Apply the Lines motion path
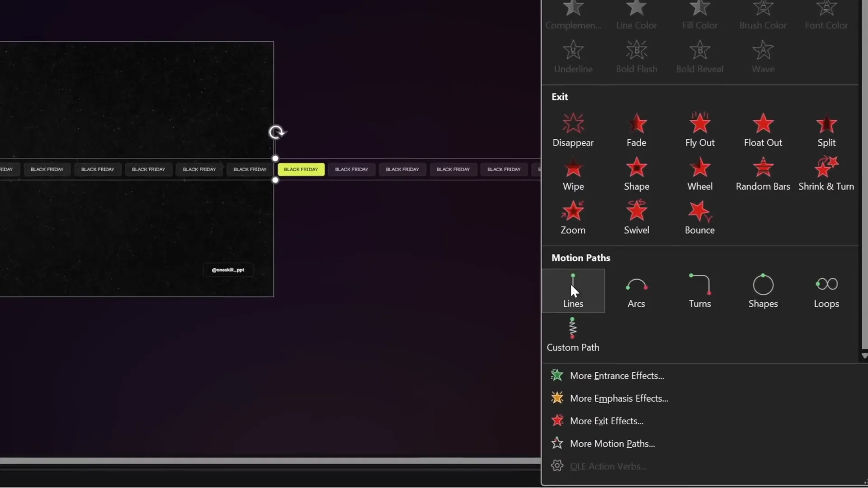 (x=573, y=291)
